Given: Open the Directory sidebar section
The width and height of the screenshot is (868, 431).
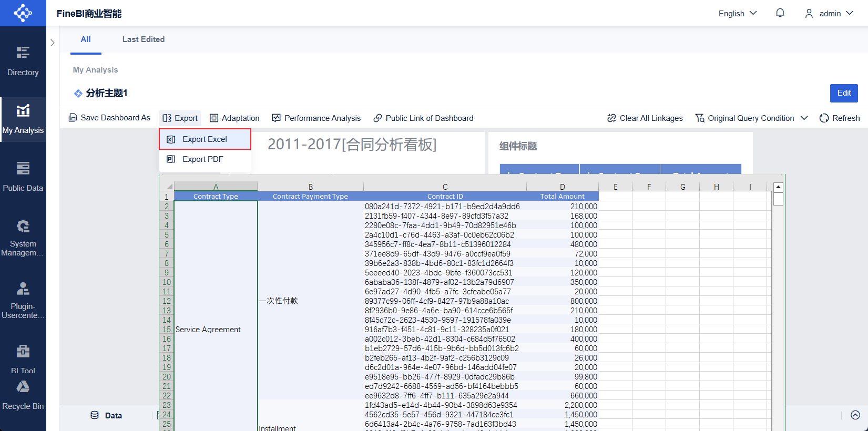Looking at the screenshot, I should point(23,61).
